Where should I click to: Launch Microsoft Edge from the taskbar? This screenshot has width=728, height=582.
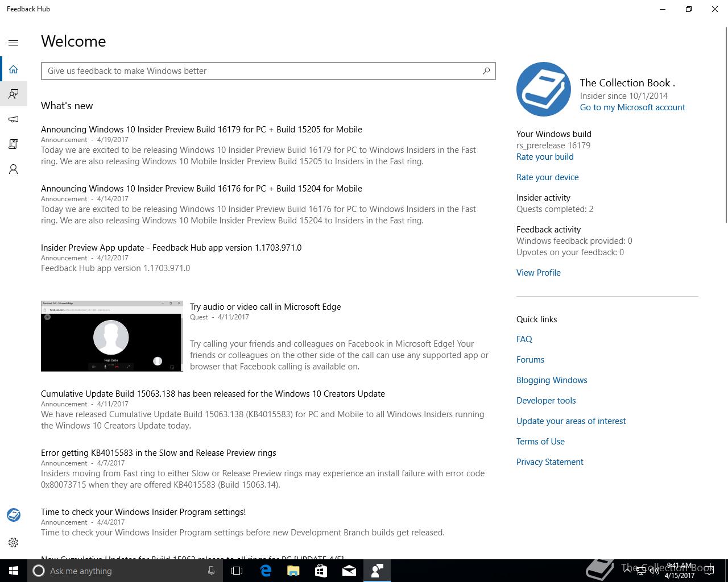pyautogui.click(x=266, y=571)
